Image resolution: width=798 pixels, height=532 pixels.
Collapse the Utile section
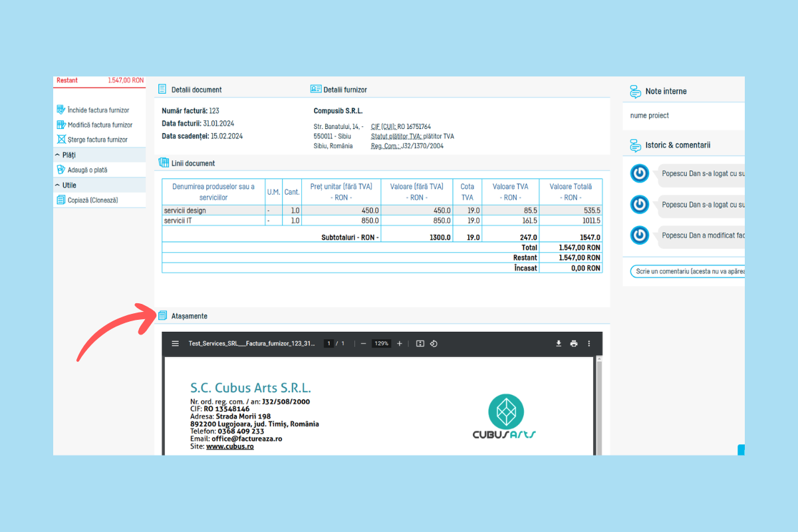tap(57, 186)
